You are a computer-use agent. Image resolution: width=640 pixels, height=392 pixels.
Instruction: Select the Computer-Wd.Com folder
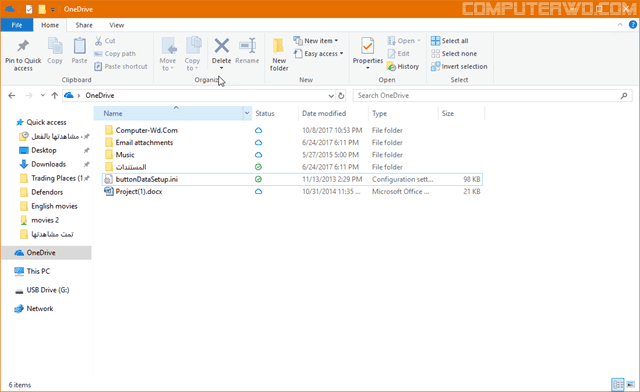(x=147, y=130)
